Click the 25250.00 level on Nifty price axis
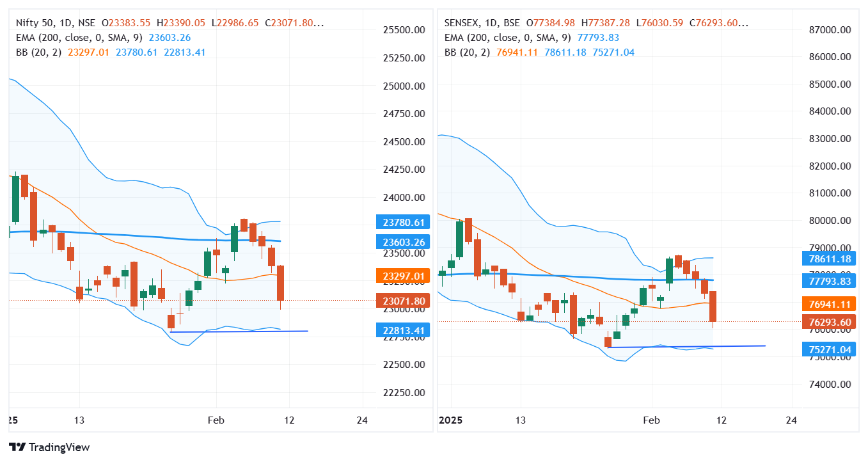This screenshot has width=868, height=462. (x=404, y=58)
